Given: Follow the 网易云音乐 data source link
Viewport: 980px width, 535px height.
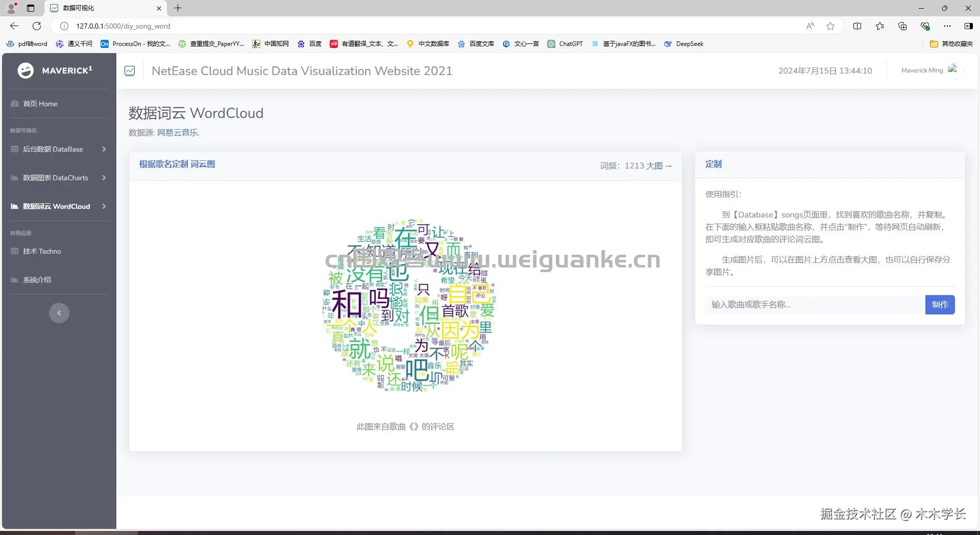Looking at the screenshot, I should 177,133.
